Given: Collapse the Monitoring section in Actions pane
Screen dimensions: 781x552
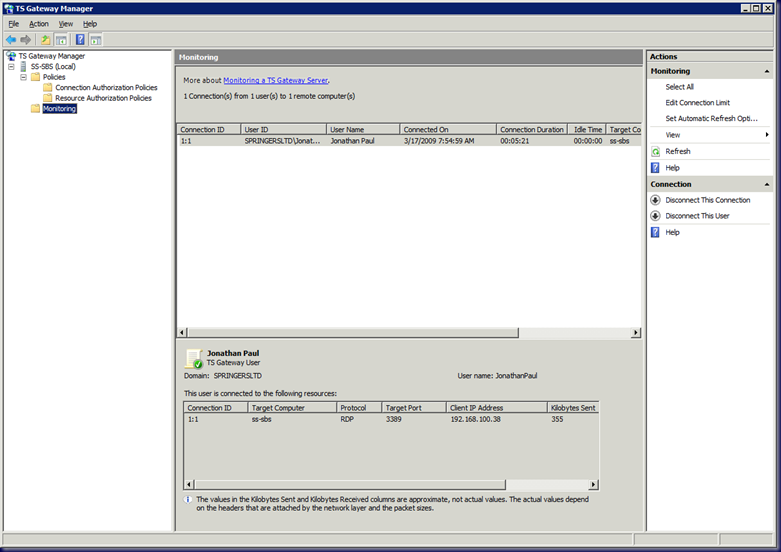Looking at the screenshot, I should click(767, 72).
